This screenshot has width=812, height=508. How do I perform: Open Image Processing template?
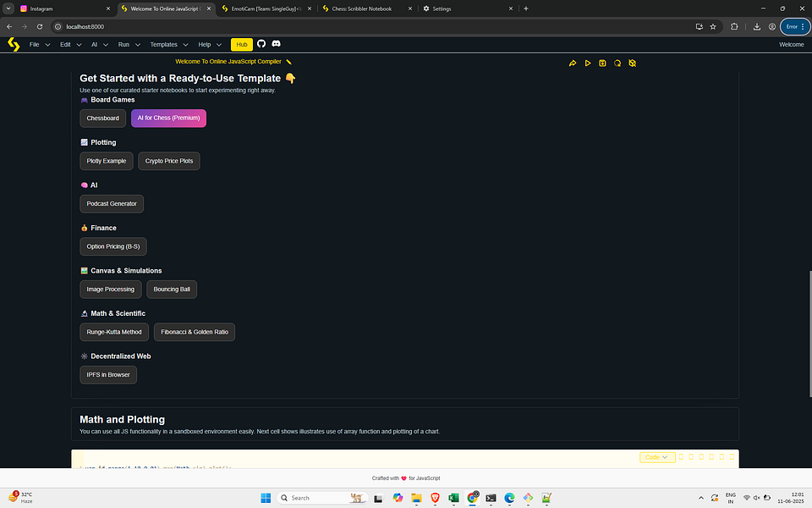click(x=110, y=290)
